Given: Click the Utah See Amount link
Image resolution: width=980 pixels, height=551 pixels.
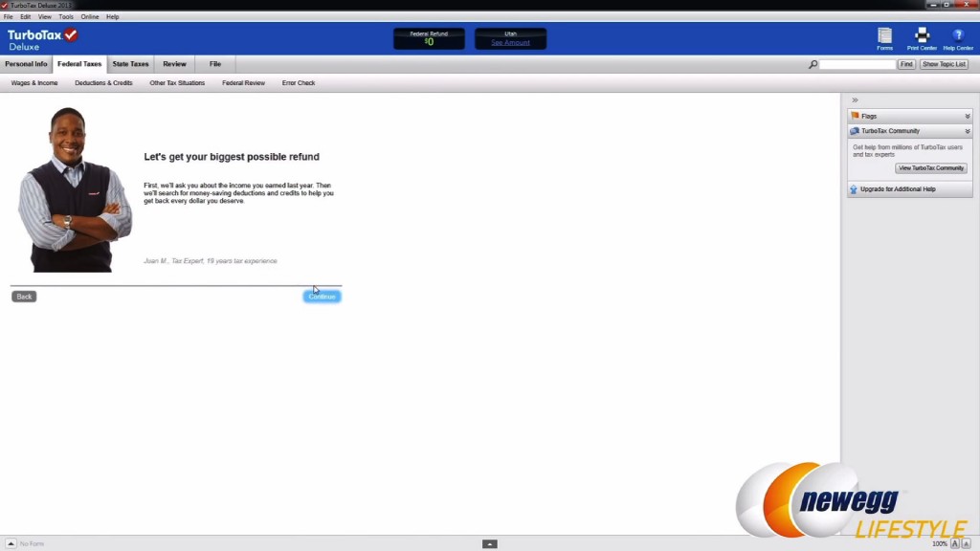Looking at the screenshot, I should click(511, 42).
